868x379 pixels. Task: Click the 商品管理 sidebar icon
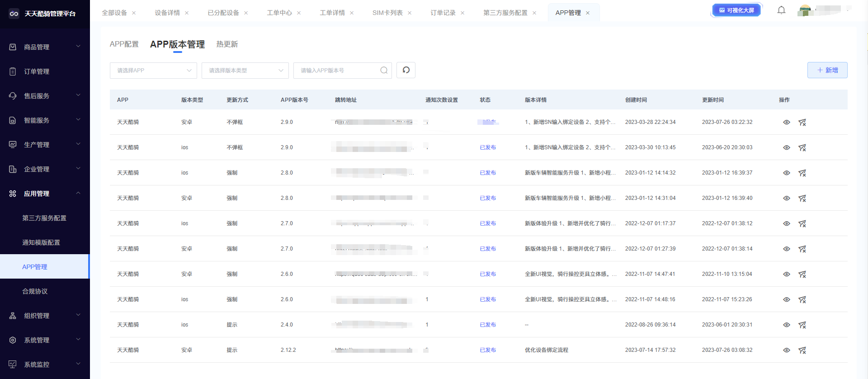tap(13, 47)
